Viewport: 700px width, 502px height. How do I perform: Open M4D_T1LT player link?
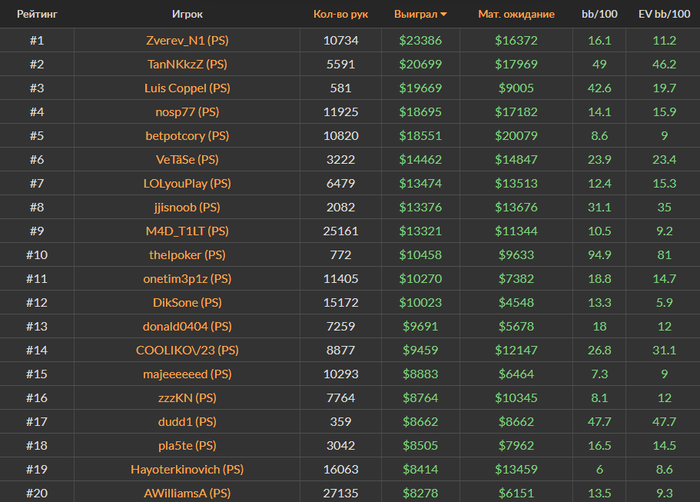pyautogui.click(x=187, y=231)
